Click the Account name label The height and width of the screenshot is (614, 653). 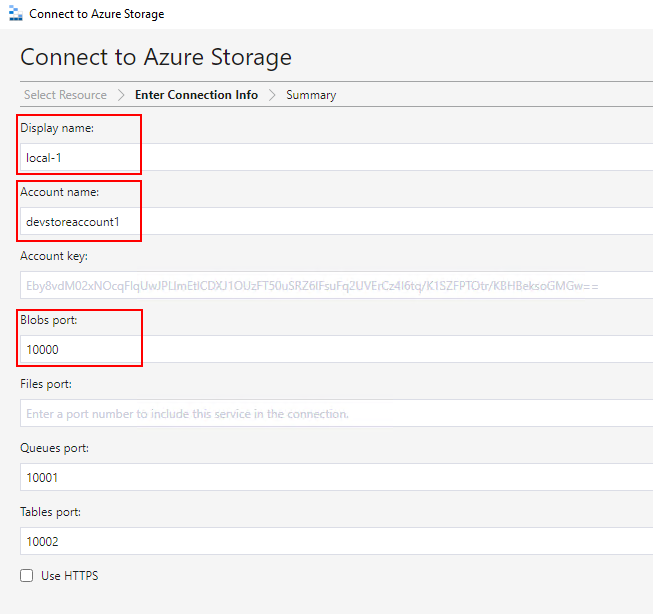[60, 192]
